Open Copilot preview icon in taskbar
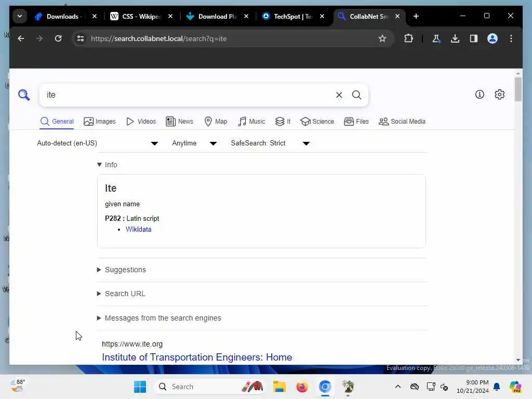 (515, 387)
